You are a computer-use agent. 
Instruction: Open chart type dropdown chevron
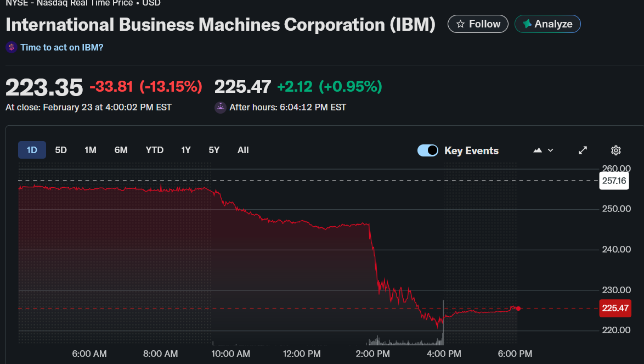[550, 150]
